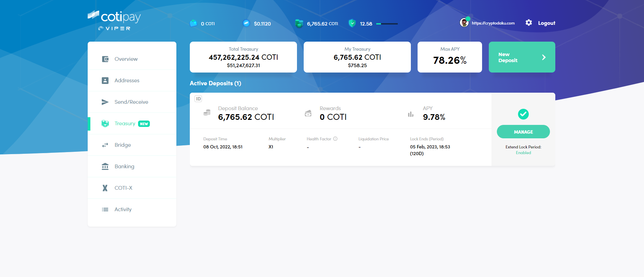The width and height of the screenshot is (644, 277).
Task: Open the COTI-X menu link
Action: click(x=132, y=188)
